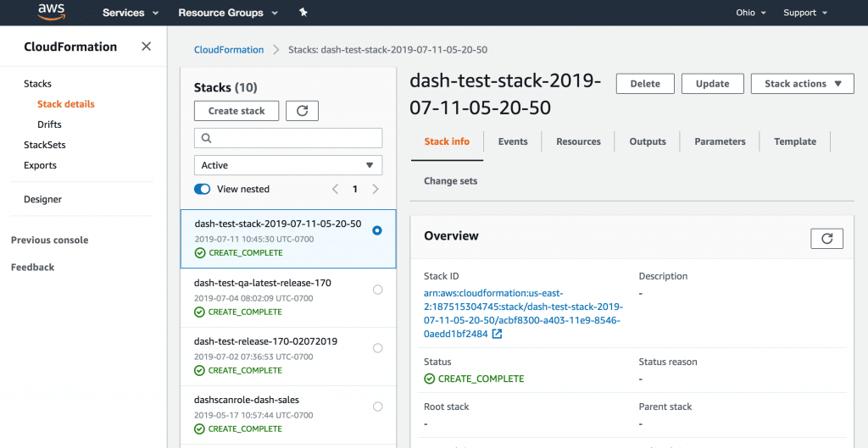Select the dashscanrole-dash-sales stack row

288,415
